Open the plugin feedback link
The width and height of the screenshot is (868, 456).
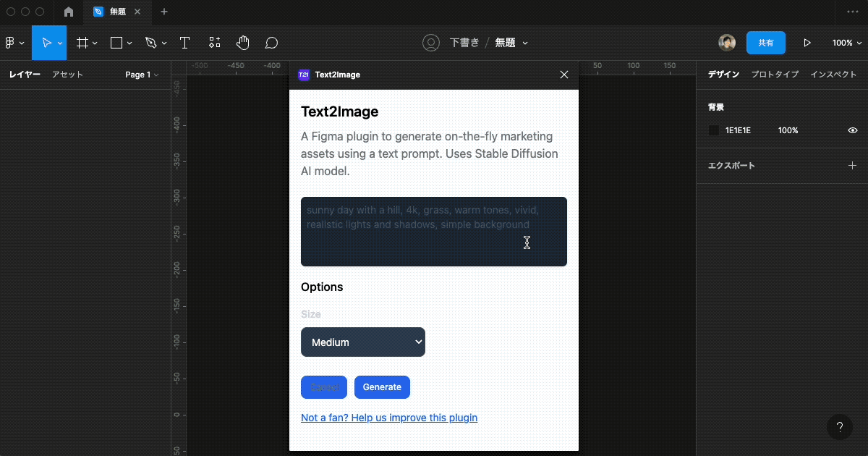pos(389,418)
